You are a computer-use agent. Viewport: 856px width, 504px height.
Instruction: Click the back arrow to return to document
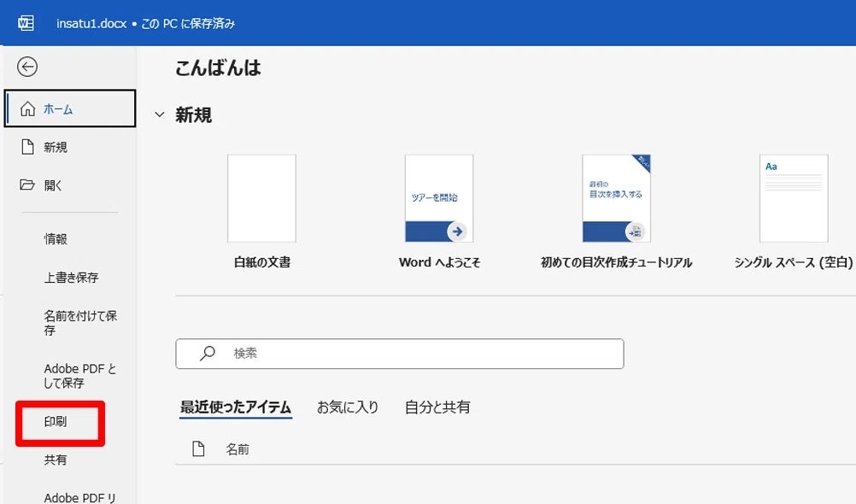[x=27, y=67]
